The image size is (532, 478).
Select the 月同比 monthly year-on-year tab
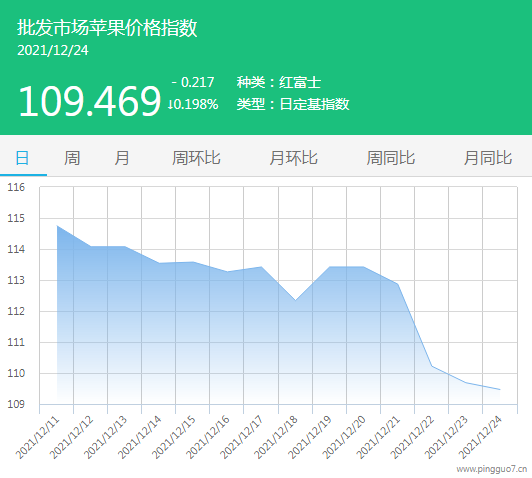click(488, 158)
